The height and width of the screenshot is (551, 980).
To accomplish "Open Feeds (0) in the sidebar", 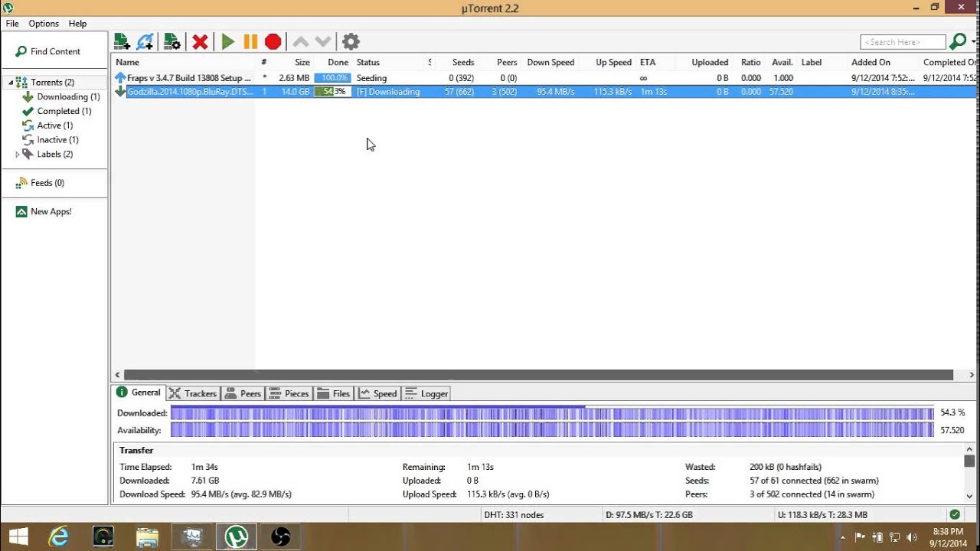I will 40,183.
